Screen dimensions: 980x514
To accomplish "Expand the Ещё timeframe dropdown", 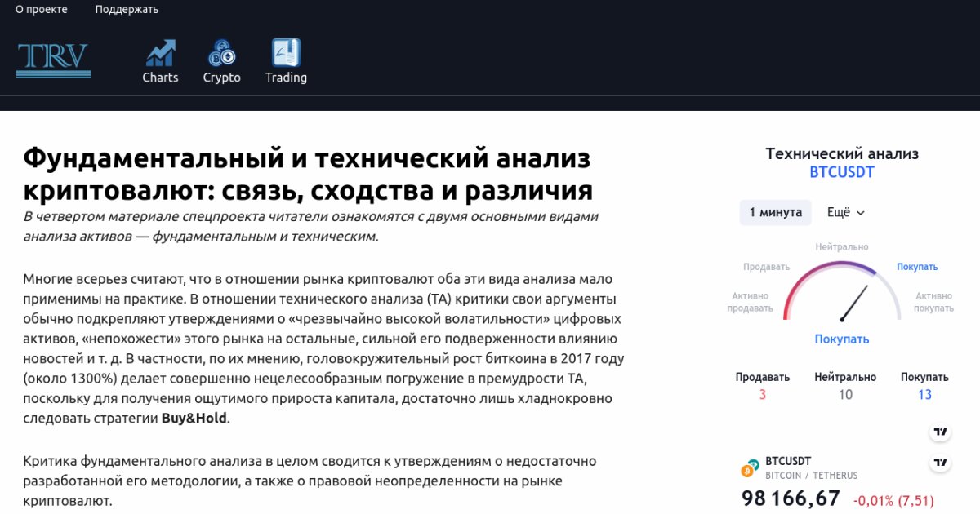I will coord(845,212).
